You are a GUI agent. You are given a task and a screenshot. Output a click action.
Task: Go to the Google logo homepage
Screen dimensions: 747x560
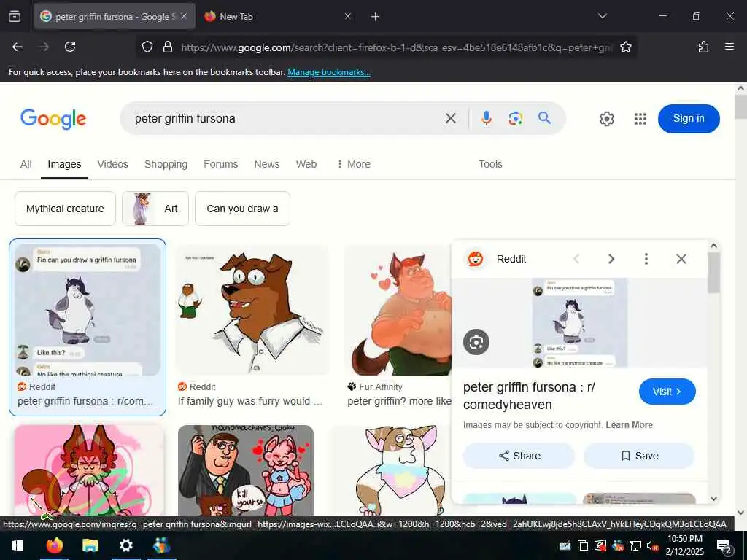[53, 119]
